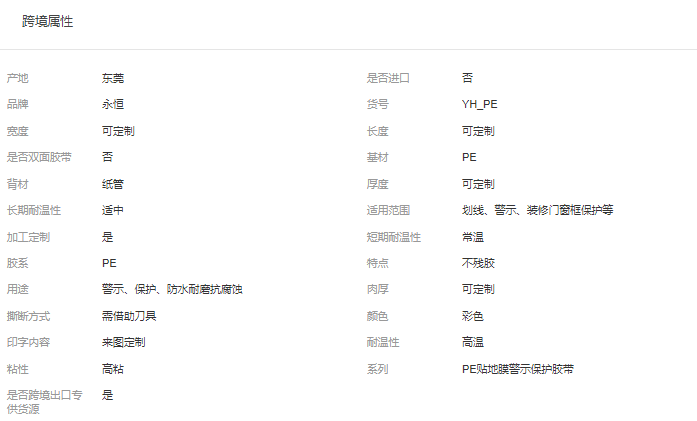
Task: Select the item number YH_PE
Action: click(x=479, y=104)
